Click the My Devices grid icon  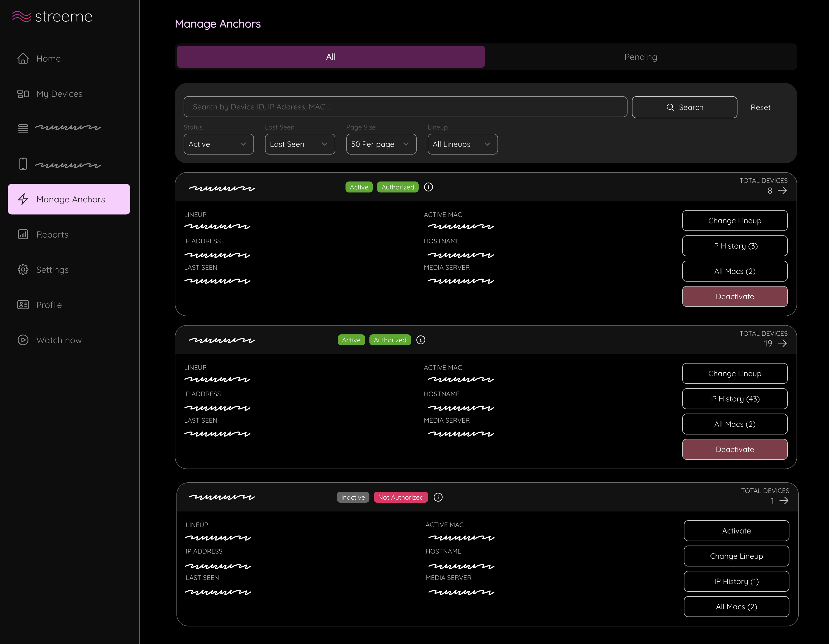click(23, 94)
